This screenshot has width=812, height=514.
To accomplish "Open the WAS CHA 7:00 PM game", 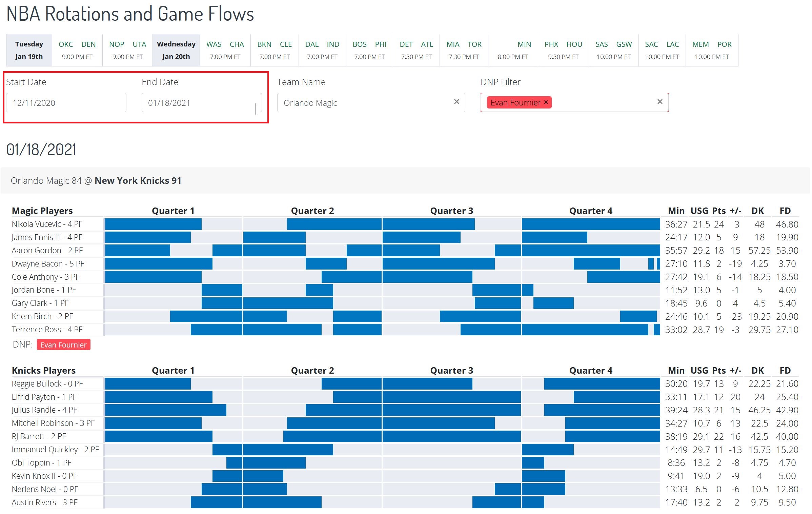I will click(x=225, y=50).
